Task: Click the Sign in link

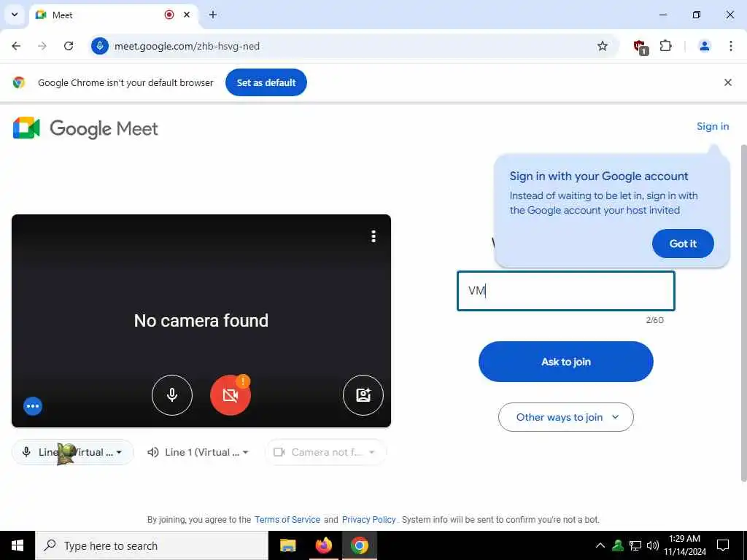Action: (713, 126)
